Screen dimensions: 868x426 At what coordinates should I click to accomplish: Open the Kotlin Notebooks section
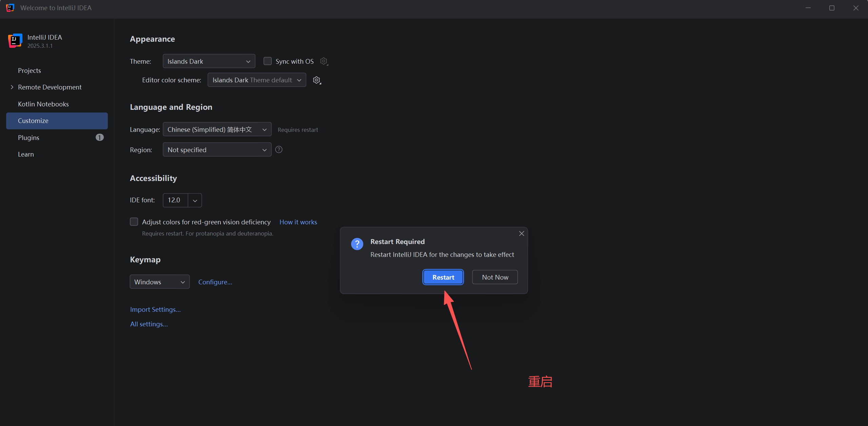43,104
